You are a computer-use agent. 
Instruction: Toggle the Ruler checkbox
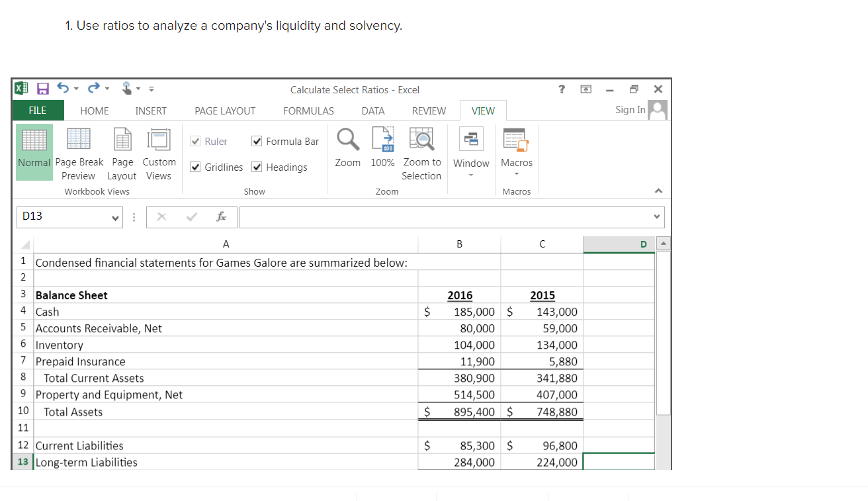point(196,141)
